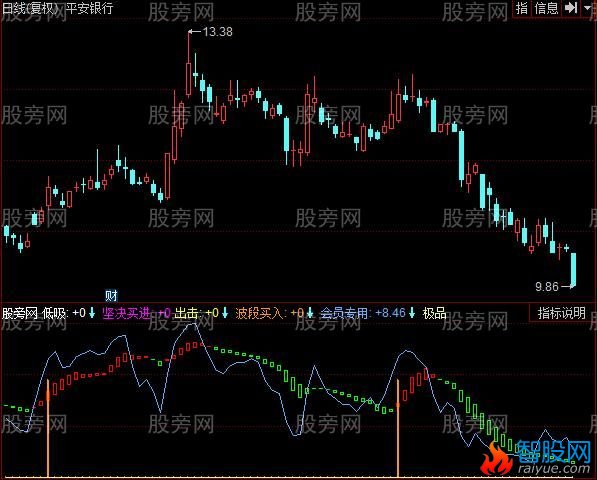Image resolution: width=597 pixels, height=480 pixels.
Task: Click the 财 marker below the chart
Action: [111, 295]
